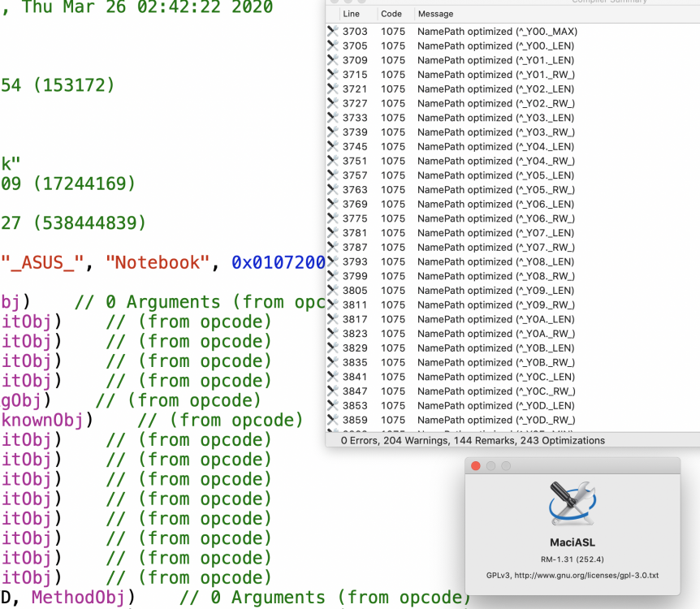Click the "Notebook" string in the editor

tap(158, 262)
